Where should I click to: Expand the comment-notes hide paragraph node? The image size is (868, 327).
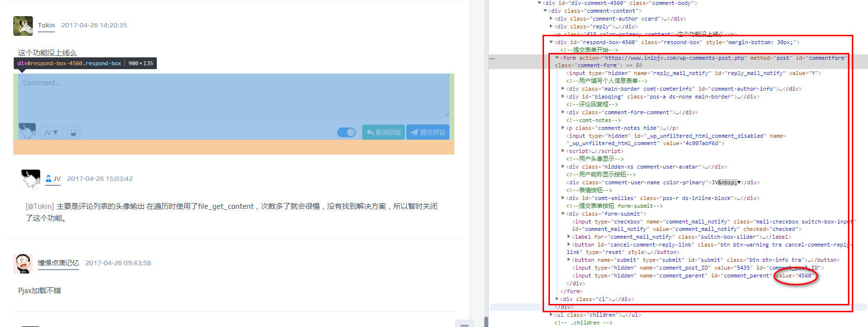(x=563, y=128)
